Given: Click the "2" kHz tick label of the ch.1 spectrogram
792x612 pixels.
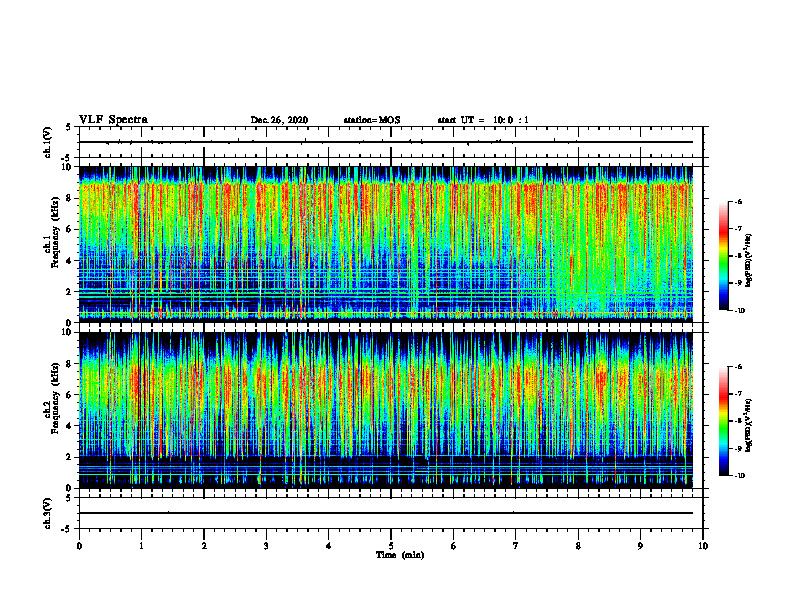Looking at the screenshot, I should tap(70, 292).
